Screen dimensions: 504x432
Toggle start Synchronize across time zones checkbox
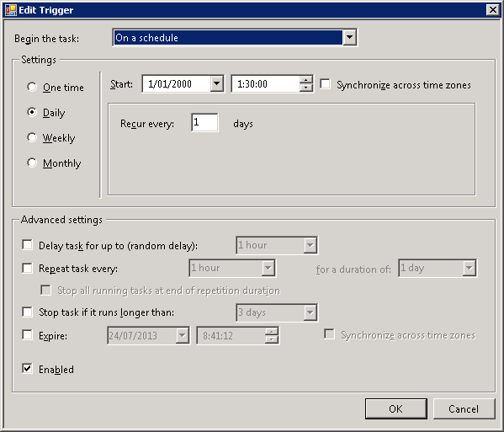[326, 84]
